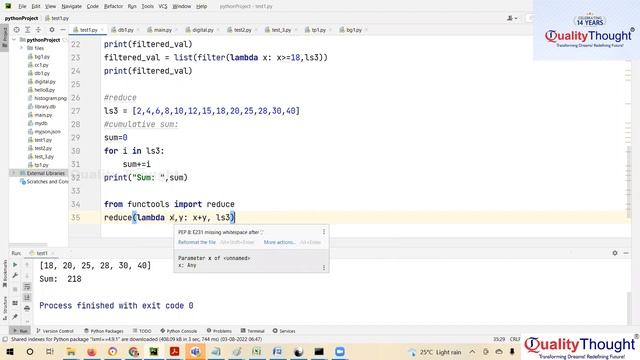Open the Navigate menu
Image resolution: width=640 pixels, height=360 pixels.
tap(71, 6)
